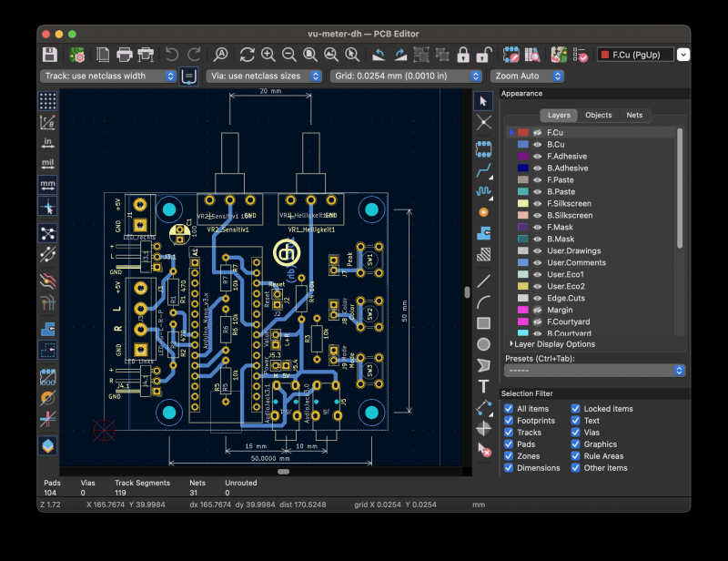Viewport: 728px width, 561px height.
Task: Switch to the Objects tab
Action: (x=598, y=116)
